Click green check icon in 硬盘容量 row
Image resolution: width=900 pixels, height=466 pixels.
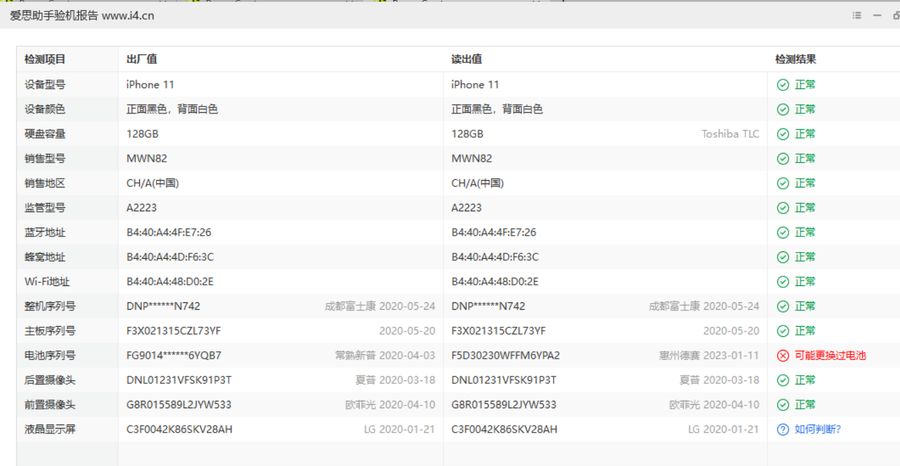pyautogui.click(x=782, y=134)
